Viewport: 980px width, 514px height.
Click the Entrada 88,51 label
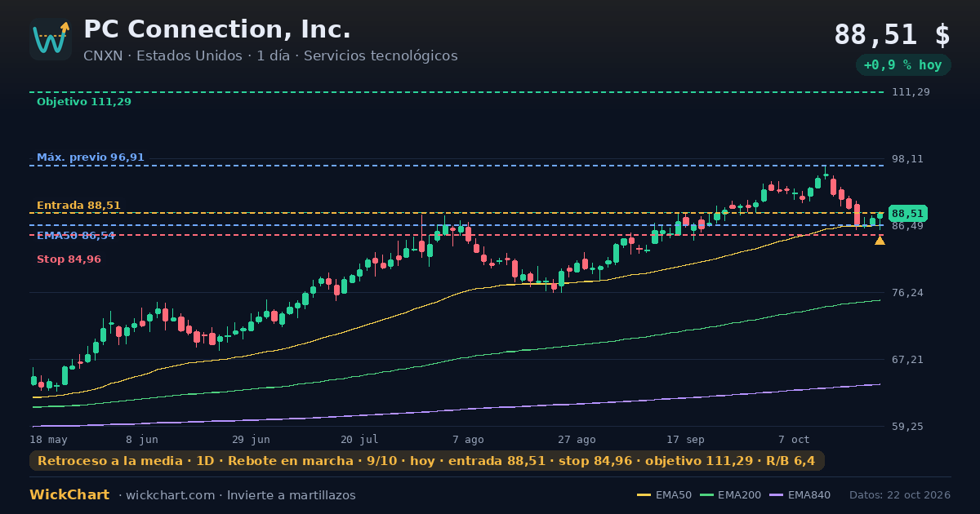click(x=78, y=206)
